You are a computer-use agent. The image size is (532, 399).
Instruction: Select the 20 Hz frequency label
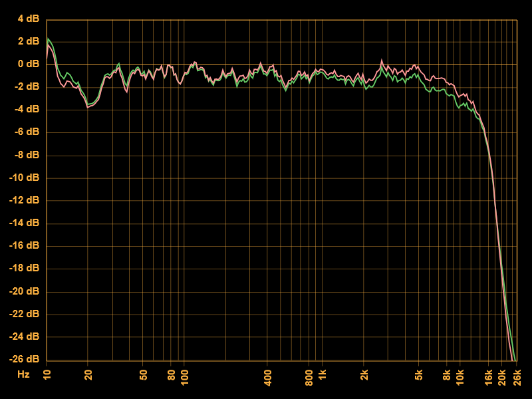(88, 374)
